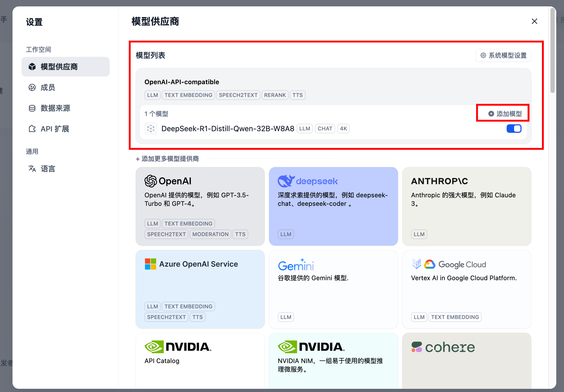
Task: Click the API 扩展 puzzle icon
Action: pos(32,129)
